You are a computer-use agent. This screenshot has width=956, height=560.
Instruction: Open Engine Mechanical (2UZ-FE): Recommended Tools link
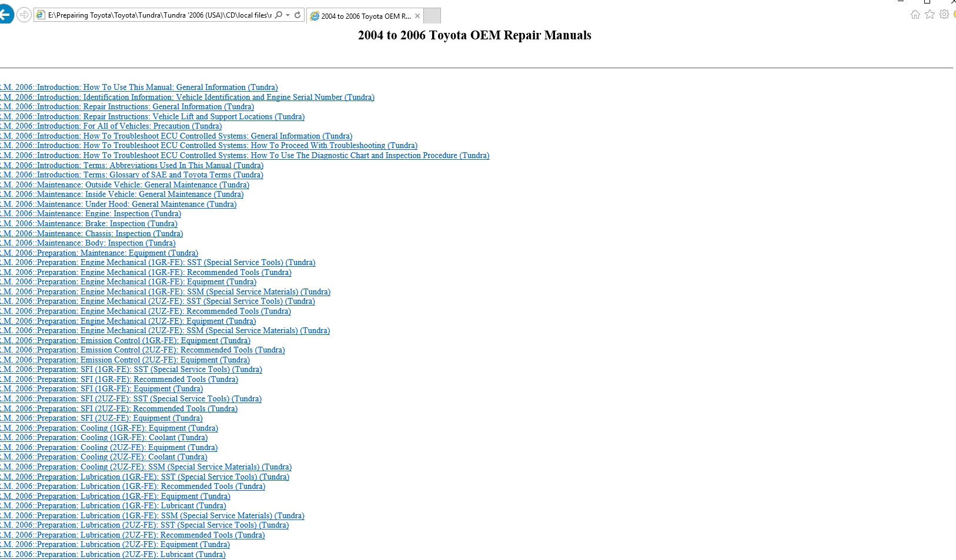(145, 311)
